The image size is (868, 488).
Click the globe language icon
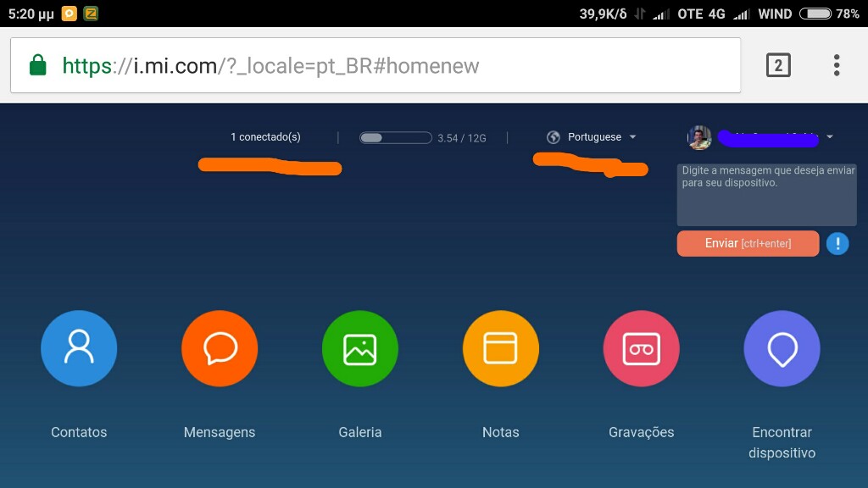tap(553, 137)
